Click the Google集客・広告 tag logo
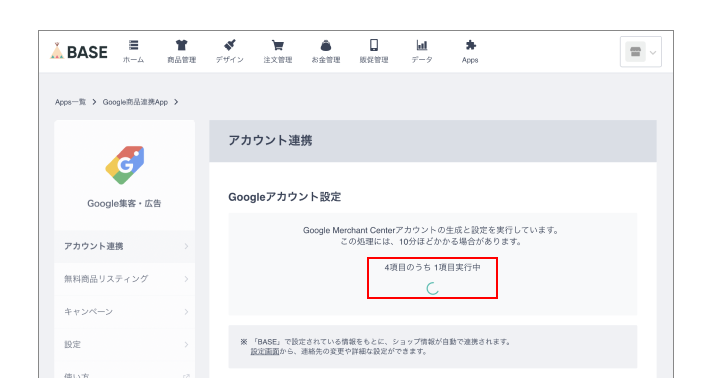This screenshot has height=378, width=714. tap(125, 165)
